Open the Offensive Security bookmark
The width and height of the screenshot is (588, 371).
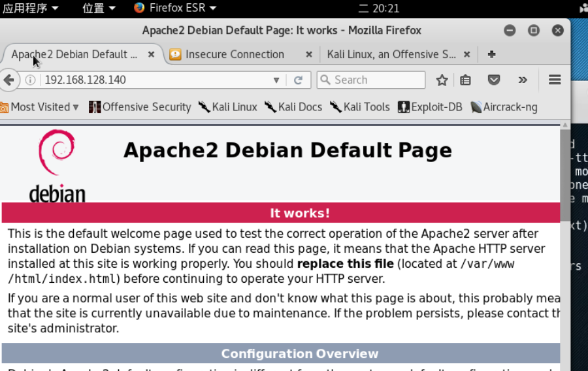click(x=140, y=107)
